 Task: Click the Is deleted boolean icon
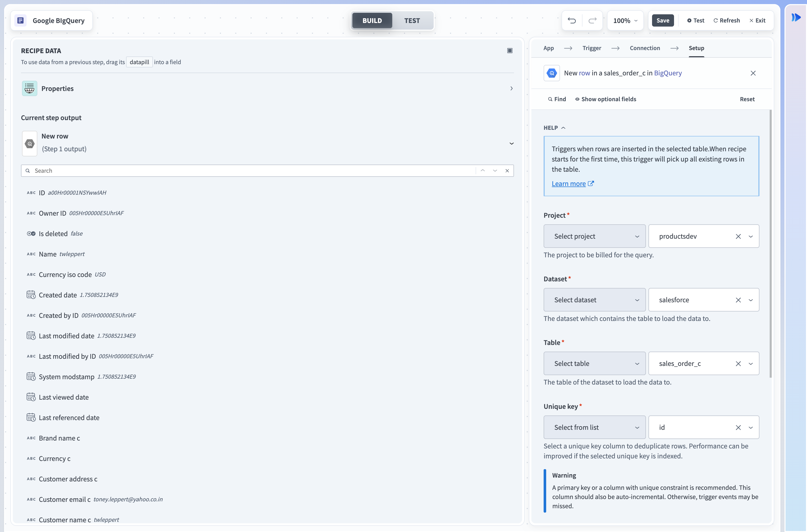coord(31,234)
